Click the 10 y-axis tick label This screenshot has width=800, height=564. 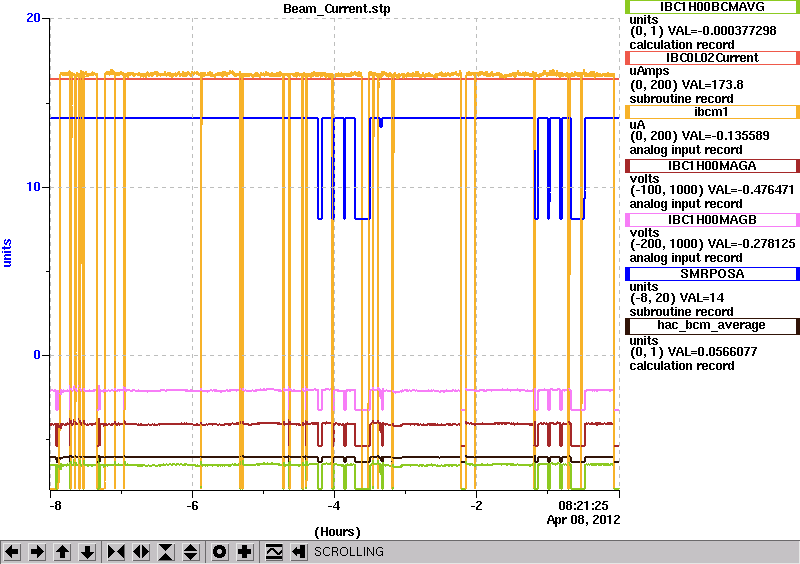[x=33, y=187]
